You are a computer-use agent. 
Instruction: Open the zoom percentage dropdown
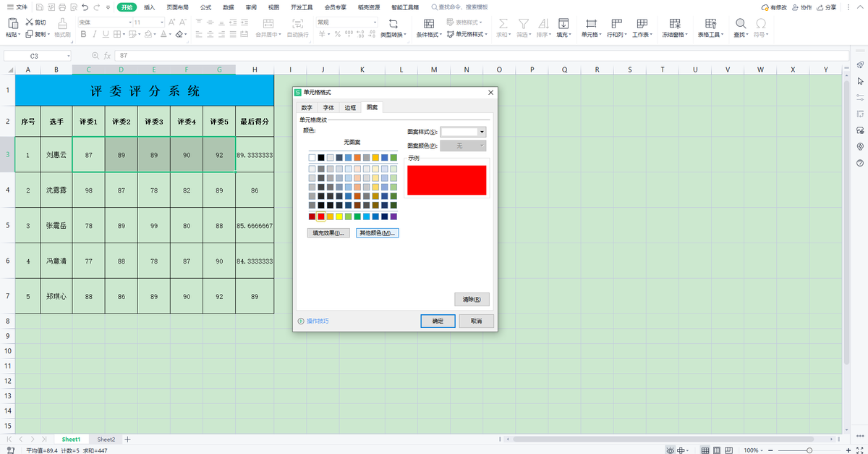(762, 450)
